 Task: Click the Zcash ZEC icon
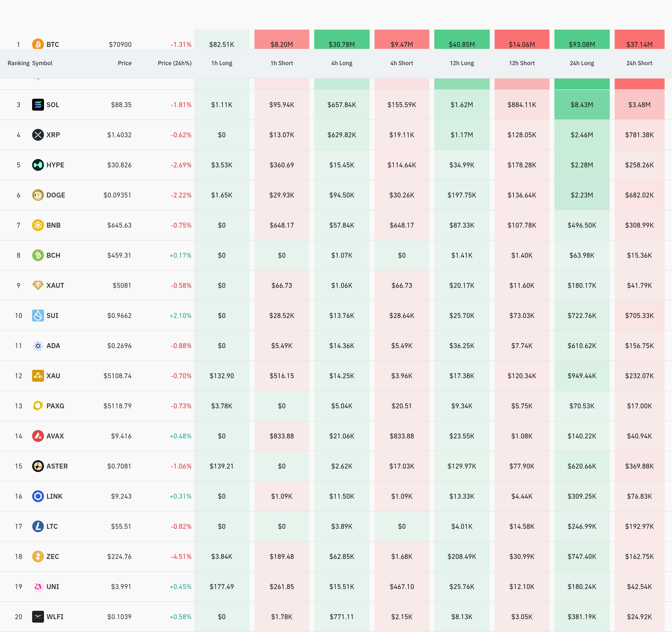coord(38,556)
